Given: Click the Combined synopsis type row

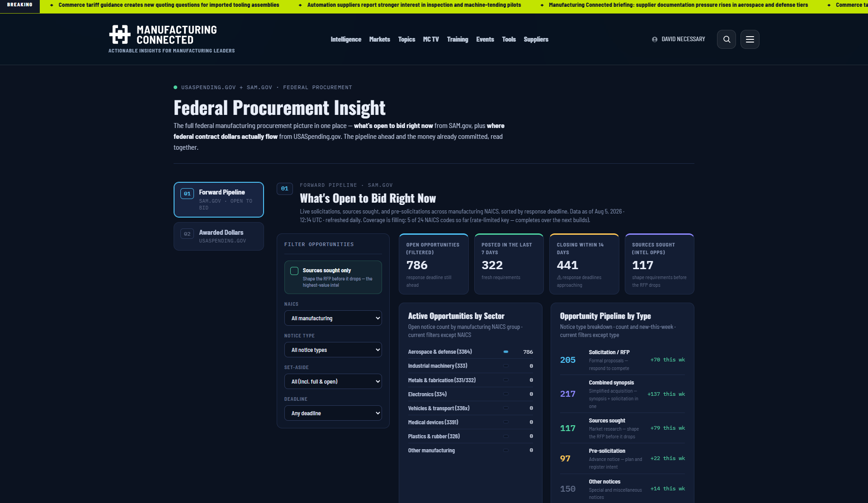Looking at the screenshot, I should pyautogui.click(x=623, y=394).
